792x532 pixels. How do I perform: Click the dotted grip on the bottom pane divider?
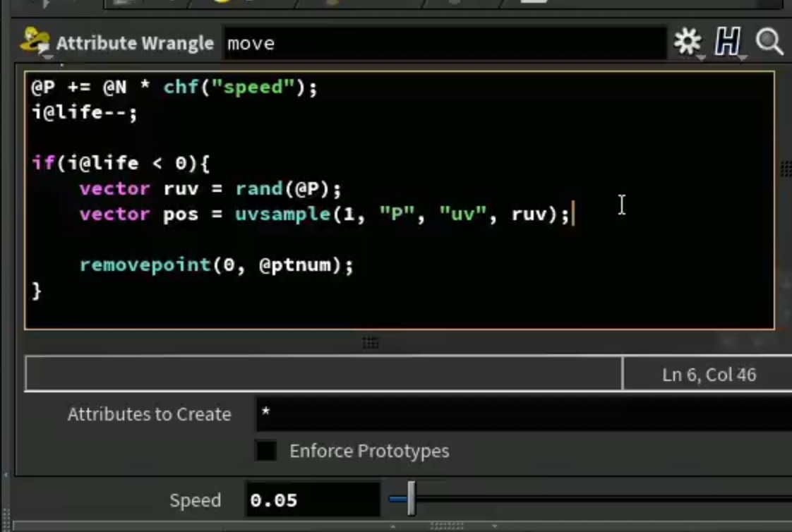(x=447, y=526)
